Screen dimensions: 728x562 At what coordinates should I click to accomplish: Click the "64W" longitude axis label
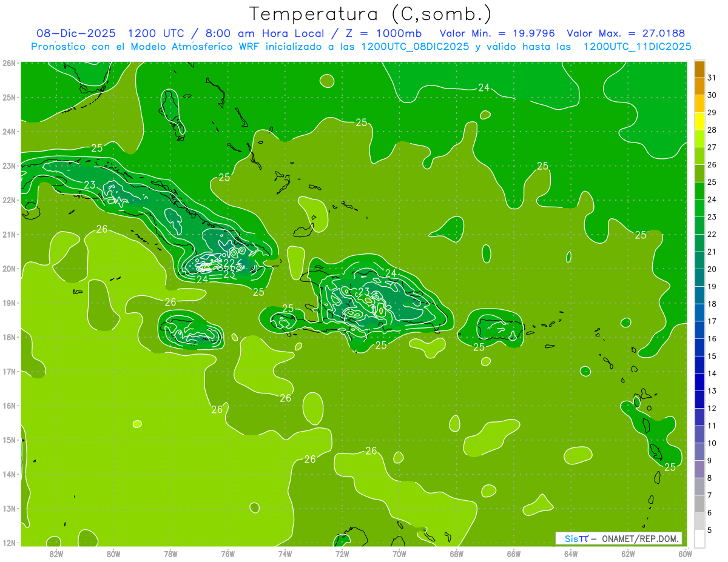[x=571, y=554]
